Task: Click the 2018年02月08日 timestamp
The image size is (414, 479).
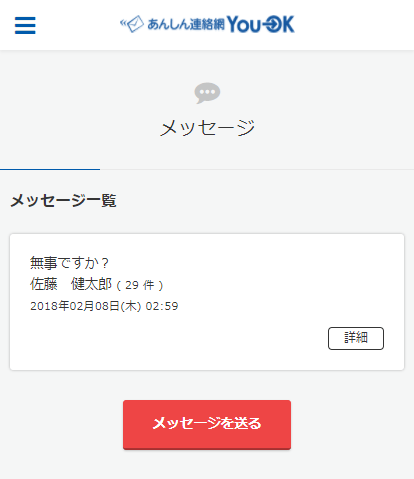Action: (x=104, y=306)
